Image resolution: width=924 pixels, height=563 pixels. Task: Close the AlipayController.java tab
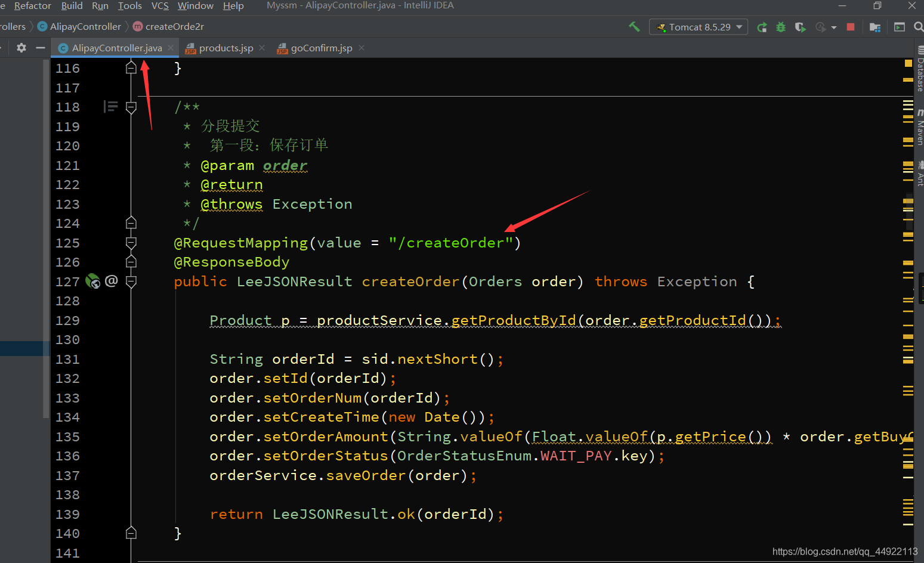coord(171,48)
